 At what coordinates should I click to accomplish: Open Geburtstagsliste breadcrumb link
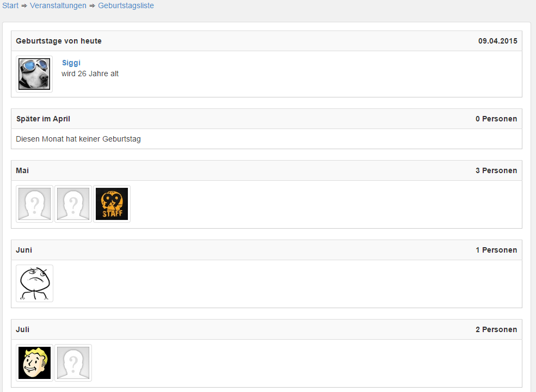pyautogui.click(x=126, y=5)
